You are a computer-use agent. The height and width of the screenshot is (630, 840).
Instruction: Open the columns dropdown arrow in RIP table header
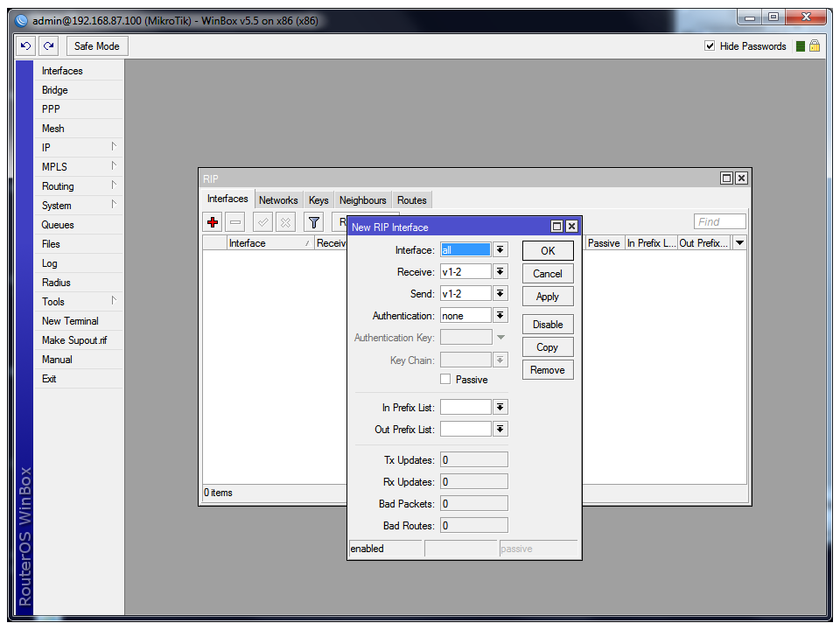(739, 243)
